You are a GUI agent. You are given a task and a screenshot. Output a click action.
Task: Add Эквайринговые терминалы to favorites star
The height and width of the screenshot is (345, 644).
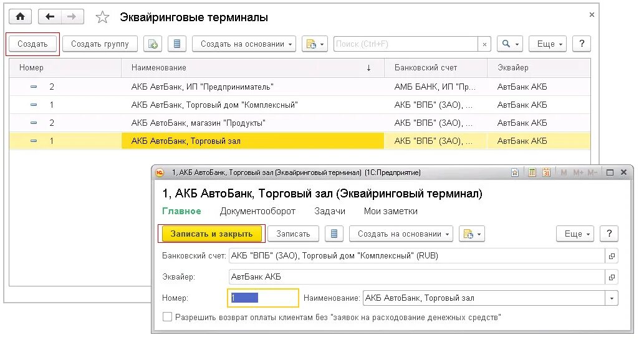pyautogui.click(x=102, y=17)
